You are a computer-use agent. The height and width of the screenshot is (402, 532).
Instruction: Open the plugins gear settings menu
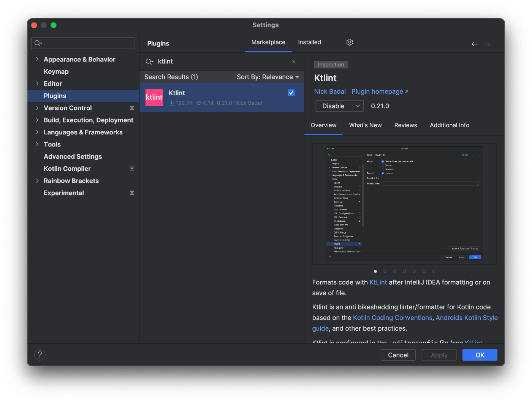tap(350, 42)
